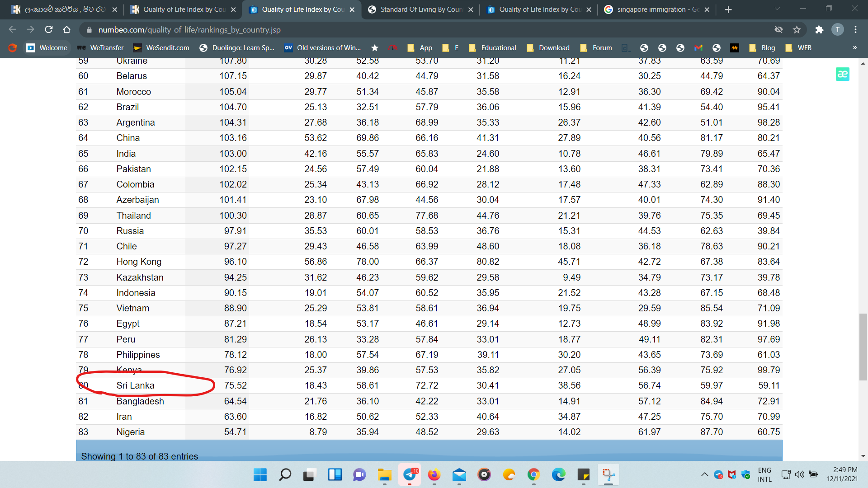868x488 pixels.
Task: Reload the Numbeo page
Action: pos(49,30)
